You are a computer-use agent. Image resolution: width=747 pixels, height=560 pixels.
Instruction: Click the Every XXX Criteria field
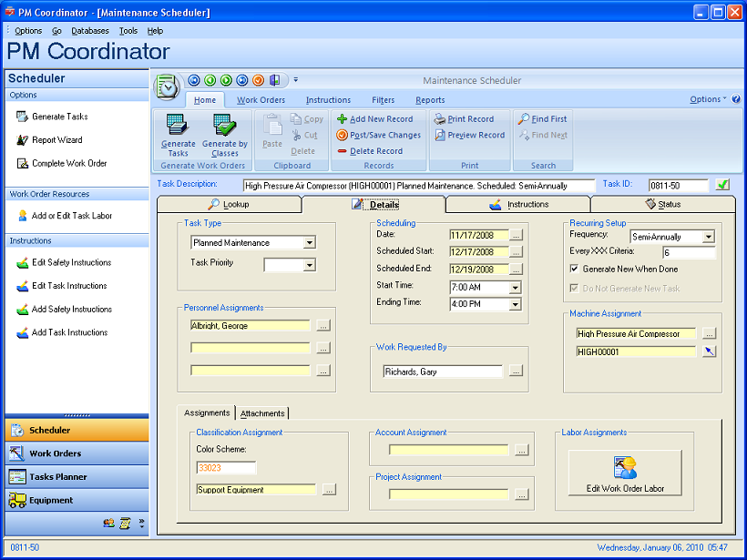click(x=689, y=253)
